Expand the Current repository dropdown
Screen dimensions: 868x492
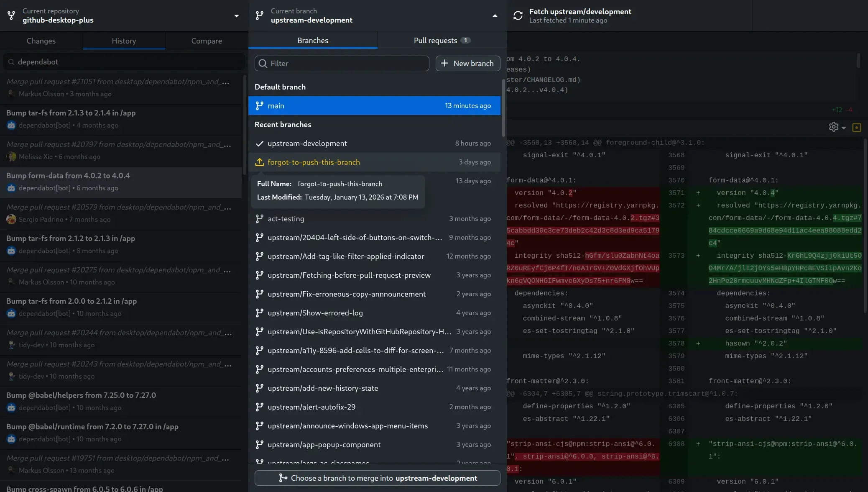[x=236, y=16]
